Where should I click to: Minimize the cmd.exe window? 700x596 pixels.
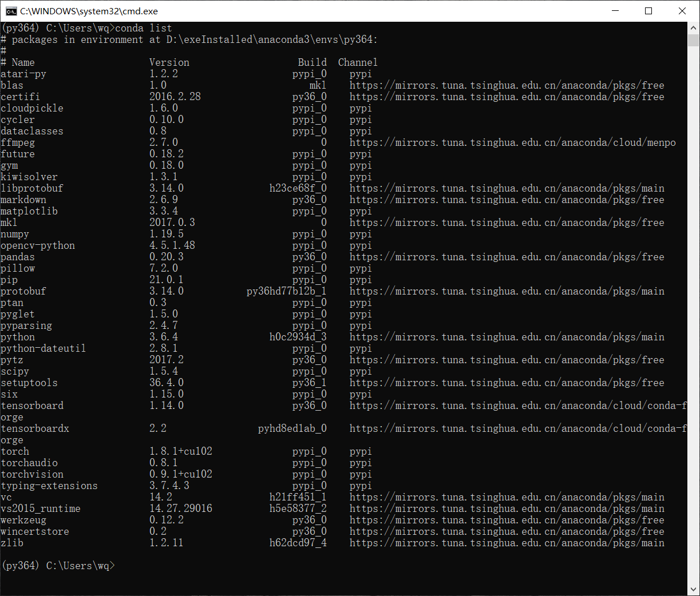[615, 11]
